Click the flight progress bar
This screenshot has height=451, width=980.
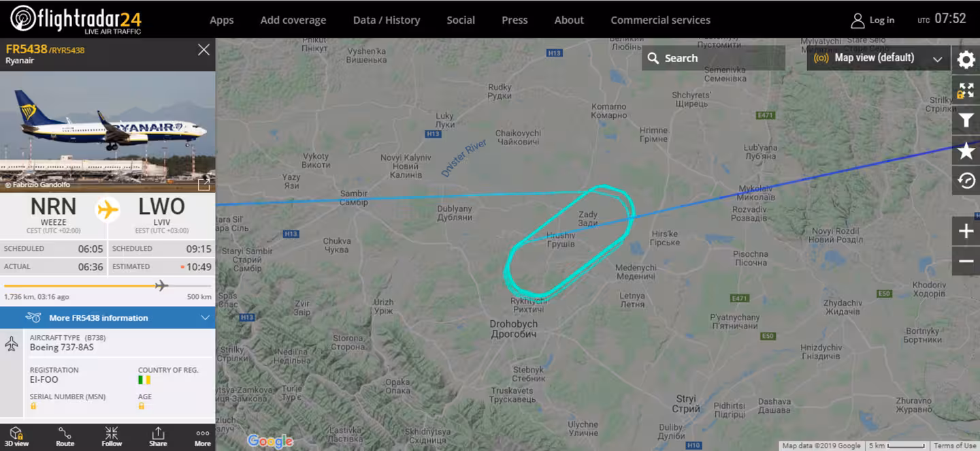[108, 285]
